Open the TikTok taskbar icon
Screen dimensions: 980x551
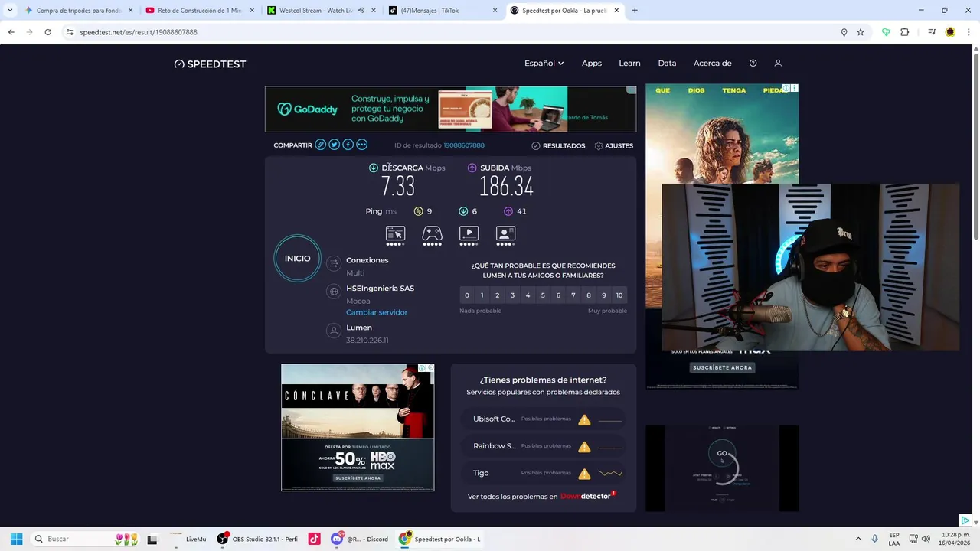314,539
